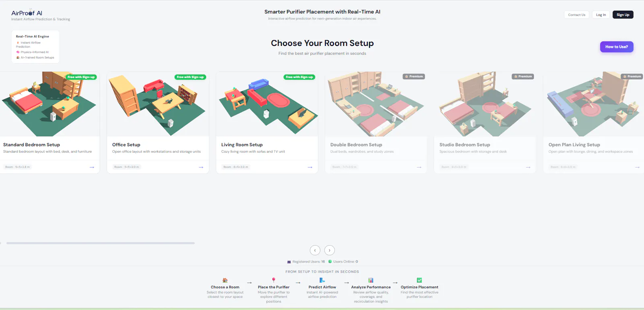The height and width of the screenshot is (310, 644).
Task: Click the Choose a Room house icon
Action: [x=225, y=280]
